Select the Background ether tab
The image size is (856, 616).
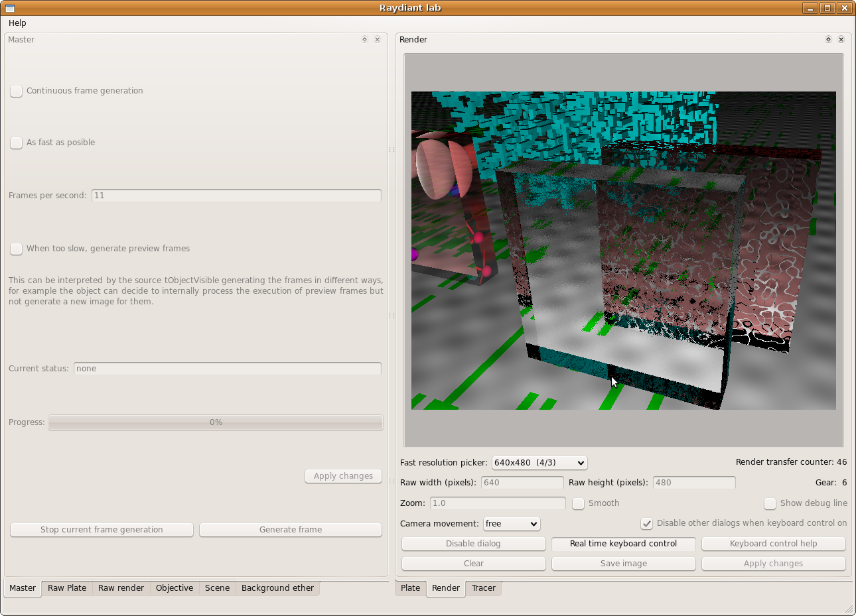pyautogui.click(x=277, y=588)
